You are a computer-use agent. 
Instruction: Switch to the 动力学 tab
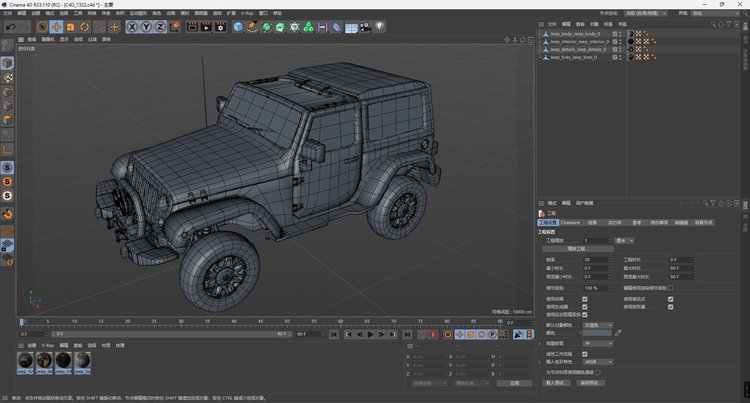point(615,222)
